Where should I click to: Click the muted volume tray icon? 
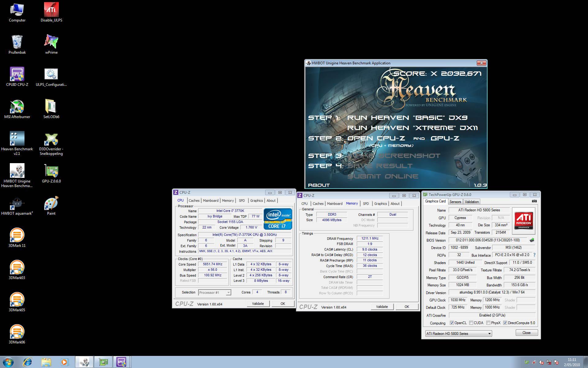(x=541, y=362)
